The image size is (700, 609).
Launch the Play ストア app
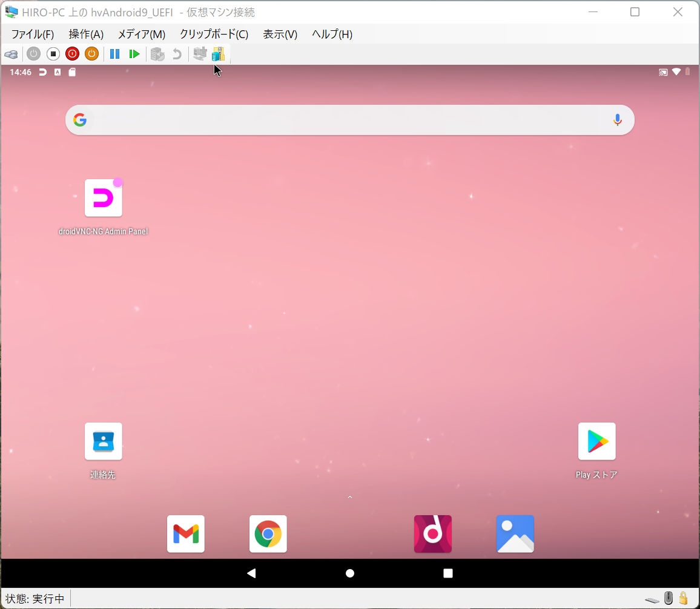point(596,441)
